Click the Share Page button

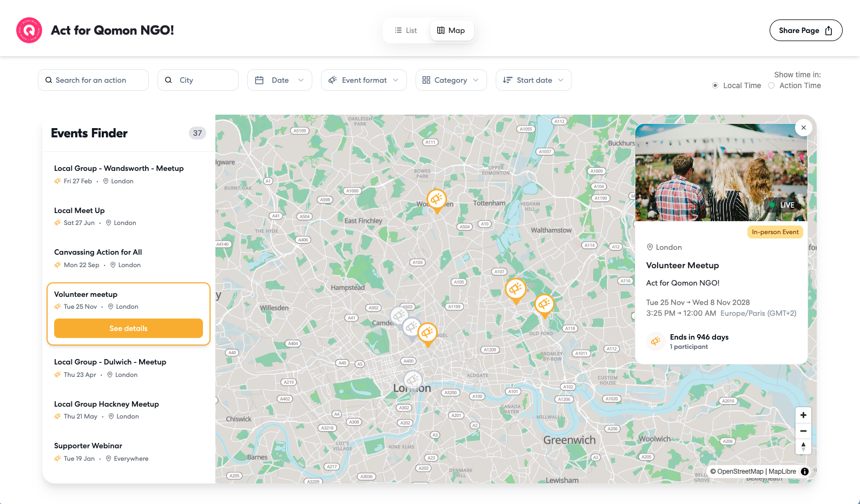coord(806,30)
